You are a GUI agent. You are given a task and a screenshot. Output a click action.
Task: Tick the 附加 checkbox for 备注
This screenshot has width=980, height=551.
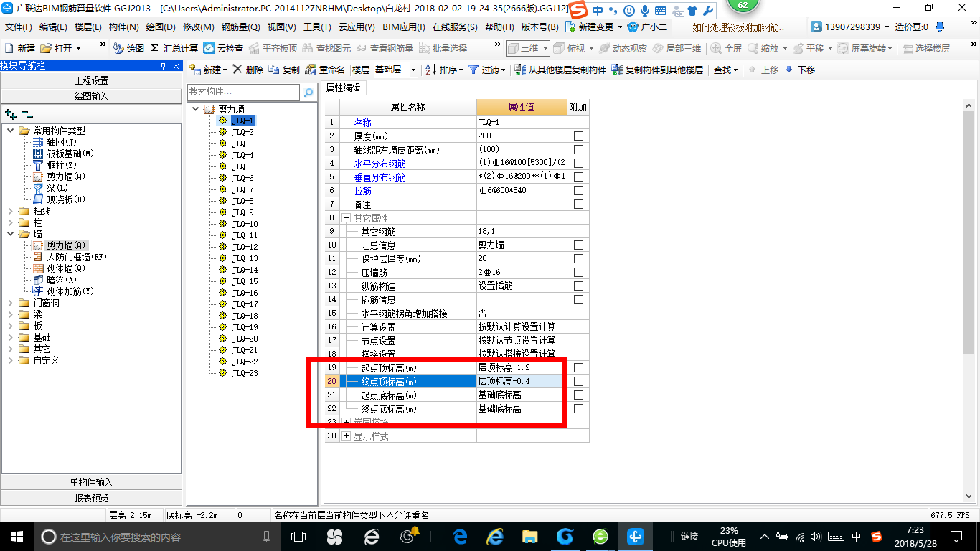point(578,204)
